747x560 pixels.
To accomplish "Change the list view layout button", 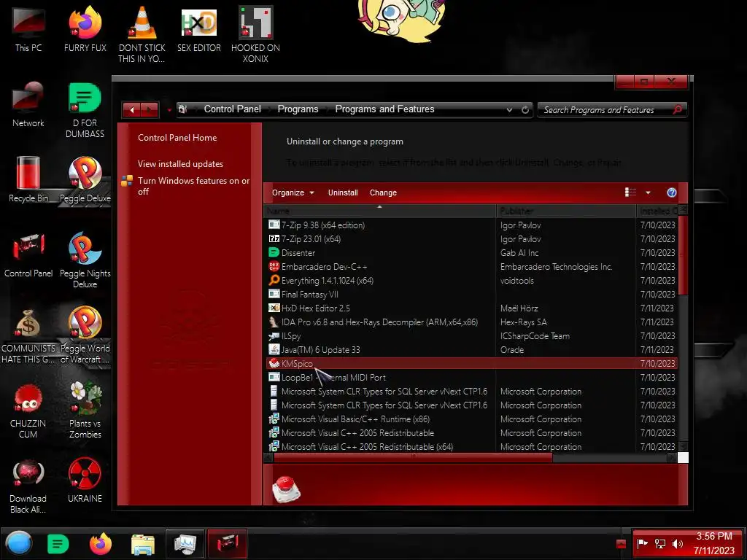I will click(x=631, y=192).
